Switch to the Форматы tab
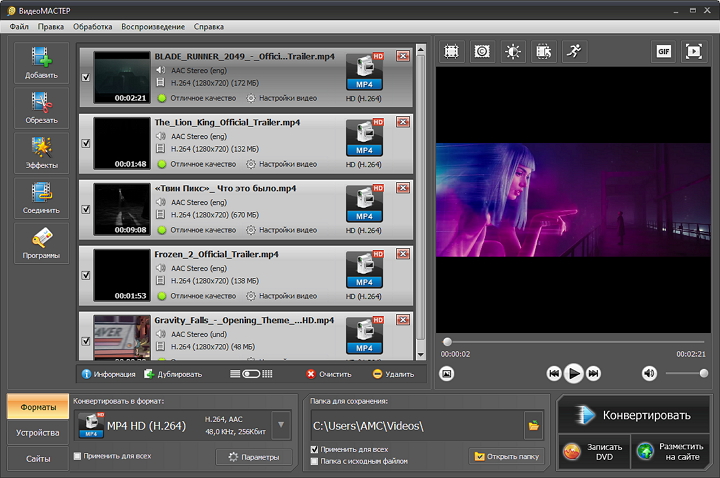 pyautogui.click(x=38, y=407)
